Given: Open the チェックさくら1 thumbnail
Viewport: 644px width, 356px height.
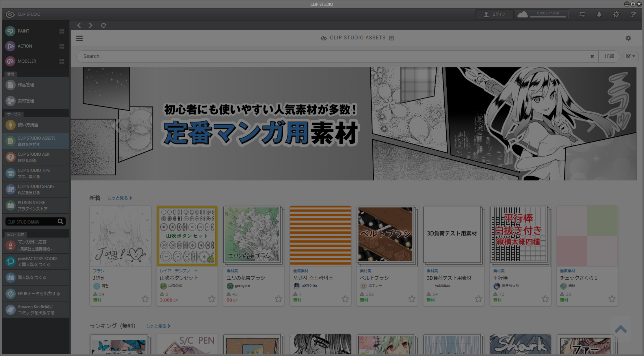Looking at the screenshot, I should click(x=587, y=236).
